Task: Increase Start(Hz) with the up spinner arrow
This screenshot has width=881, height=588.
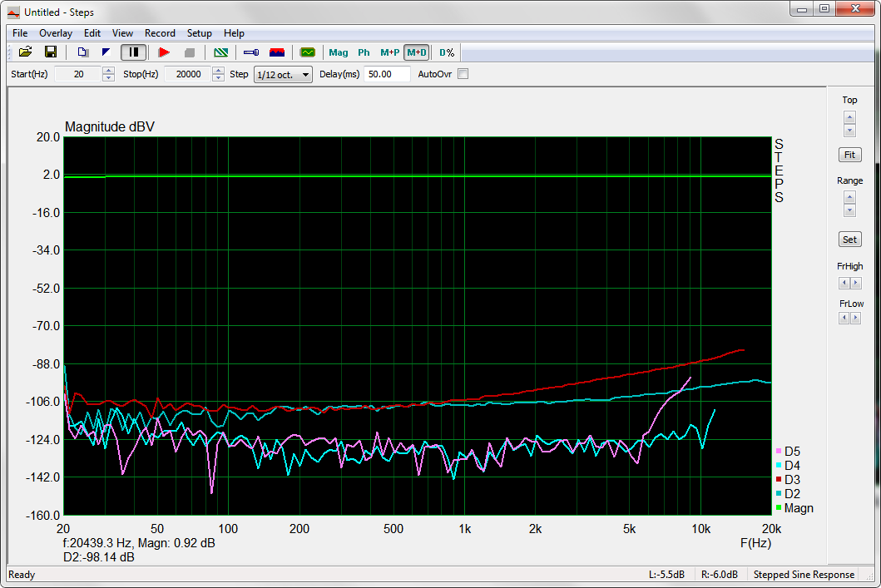Action: click(108, 71)
